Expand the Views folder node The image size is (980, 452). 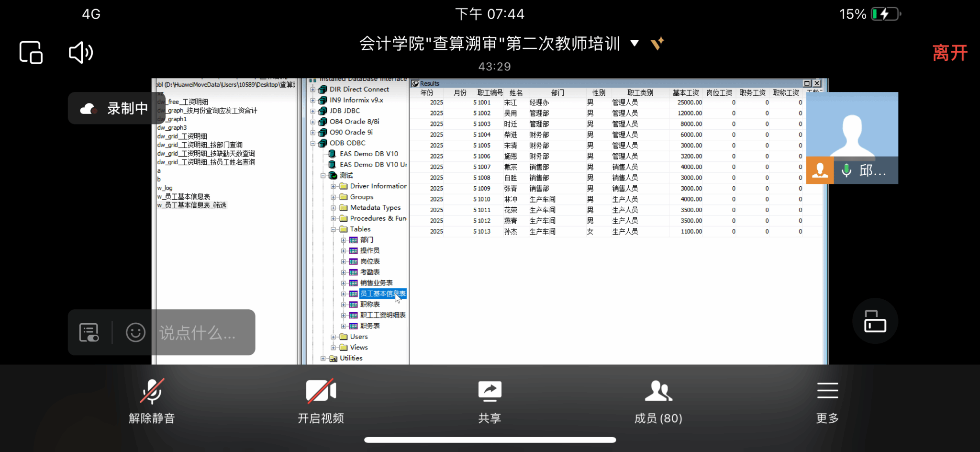click(334, 348)
